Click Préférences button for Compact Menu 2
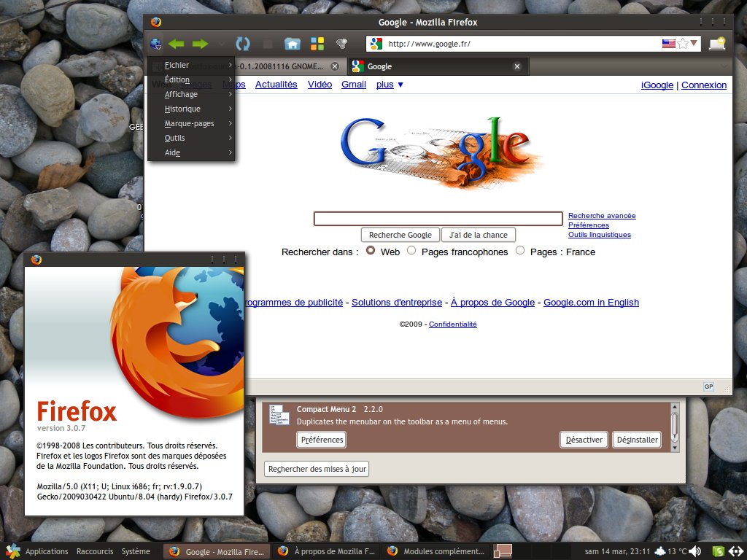 pos(322,440)
